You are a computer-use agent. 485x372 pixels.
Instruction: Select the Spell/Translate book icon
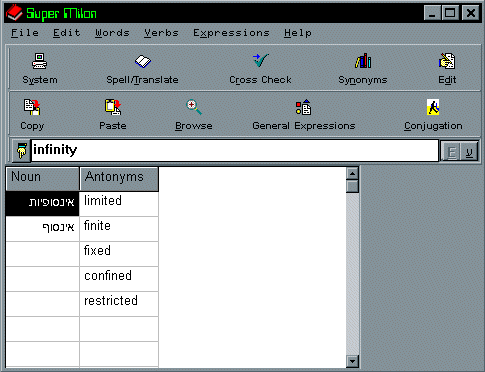(x=143, y=61)
